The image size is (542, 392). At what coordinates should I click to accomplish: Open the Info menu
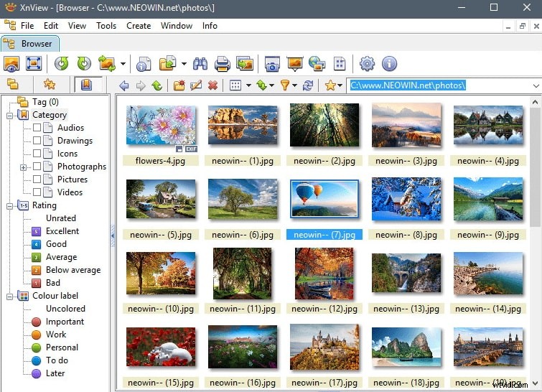click(x=210, y=26)
